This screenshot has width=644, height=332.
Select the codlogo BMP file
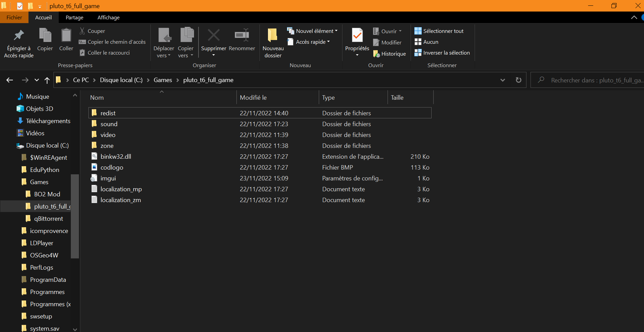point(260,167)
